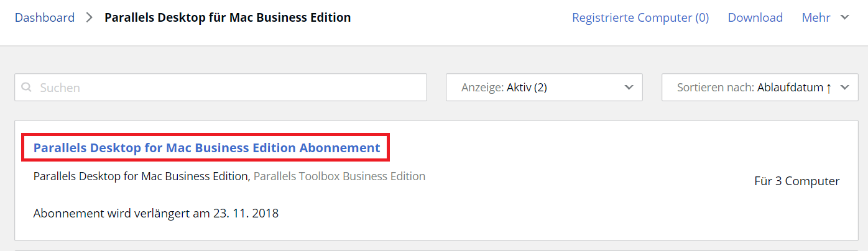Open the Mehr menu
The image size is (868, 251).
[816, 18]
